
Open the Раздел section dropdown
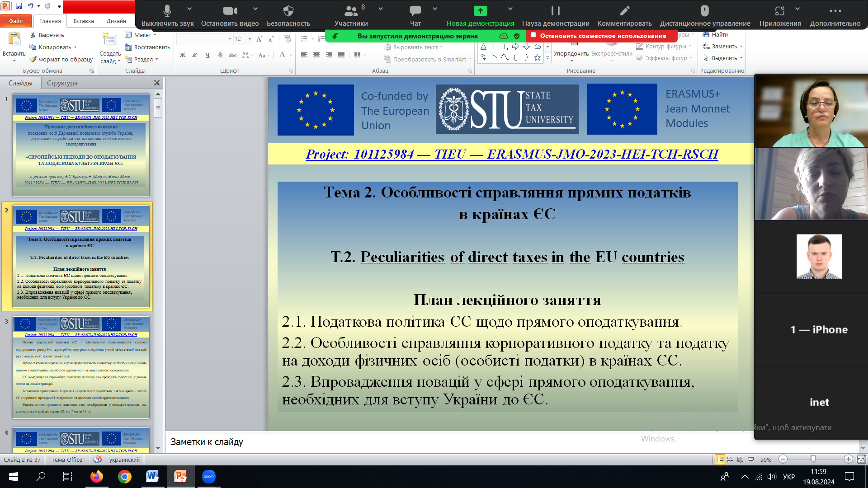(142, 59)
